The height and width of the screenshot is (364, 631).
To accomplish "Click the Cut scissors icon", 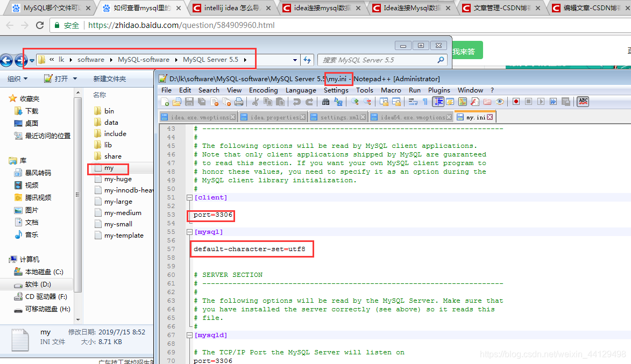I will (x=255, y=102).
